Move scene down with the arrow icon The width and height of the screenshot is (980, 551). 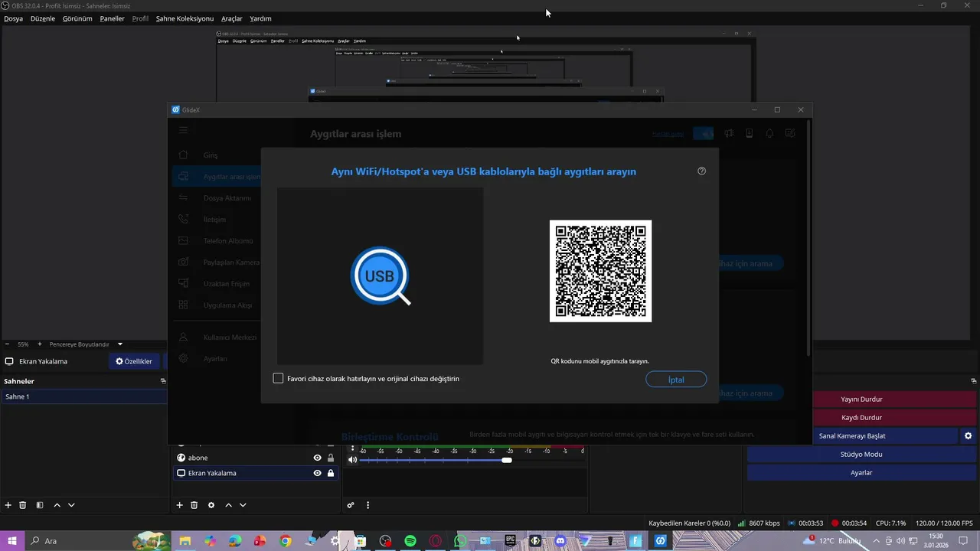(71, 505)
